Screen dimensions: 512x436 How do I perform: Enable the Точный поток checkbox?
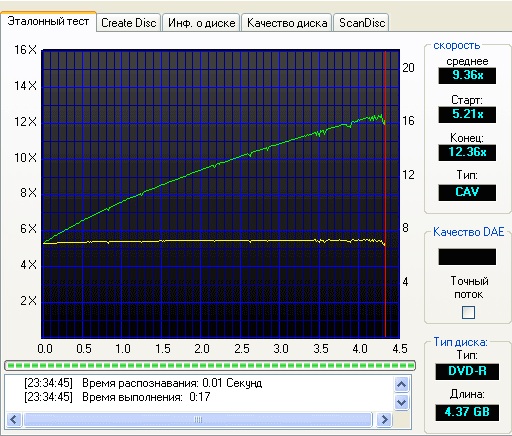coord(468,312)
